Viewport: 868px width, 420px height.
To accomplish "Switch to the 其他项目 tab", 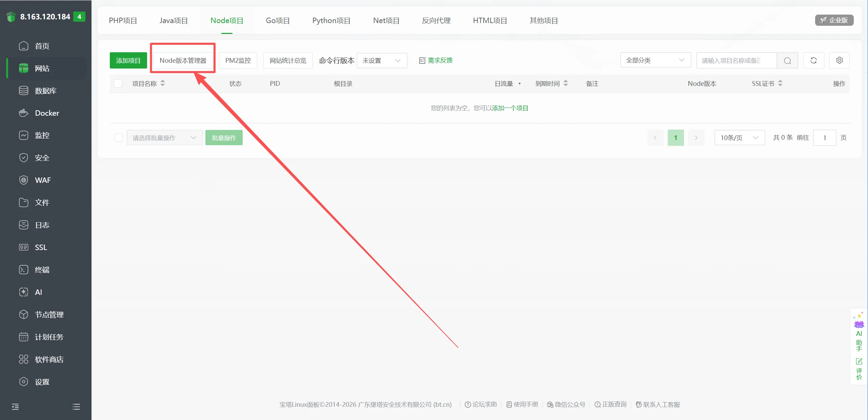I will point(544,21).
